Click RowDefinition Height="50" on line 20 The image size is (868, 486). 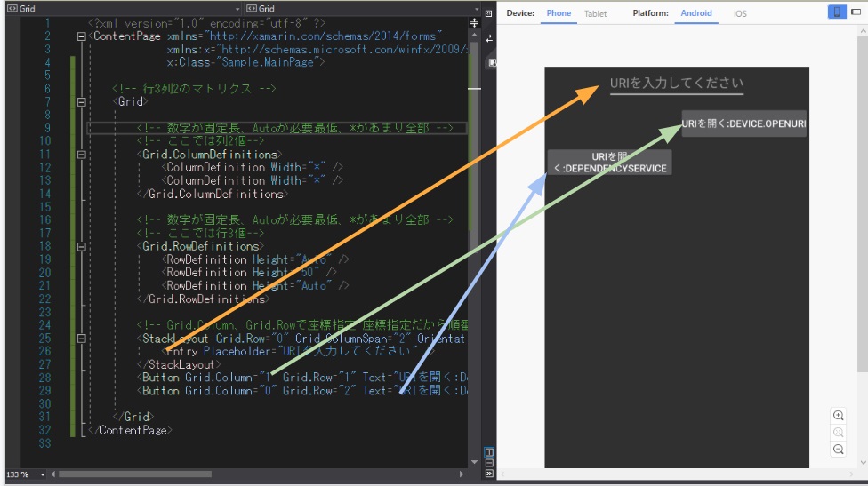(x=248, y=273)
